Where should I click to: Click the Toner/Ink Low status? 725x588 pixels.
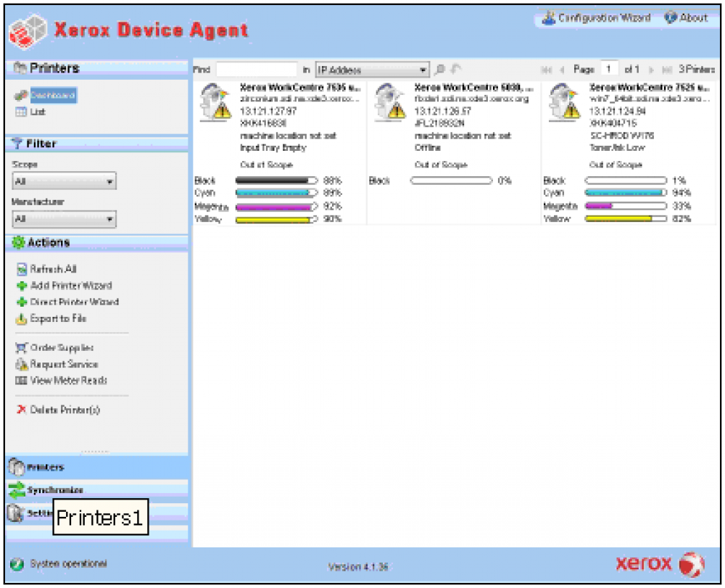pos(617,148)
